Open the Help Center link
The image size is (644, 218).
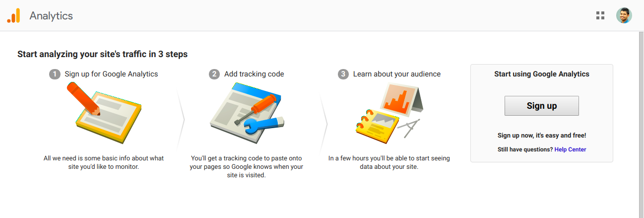570,149
